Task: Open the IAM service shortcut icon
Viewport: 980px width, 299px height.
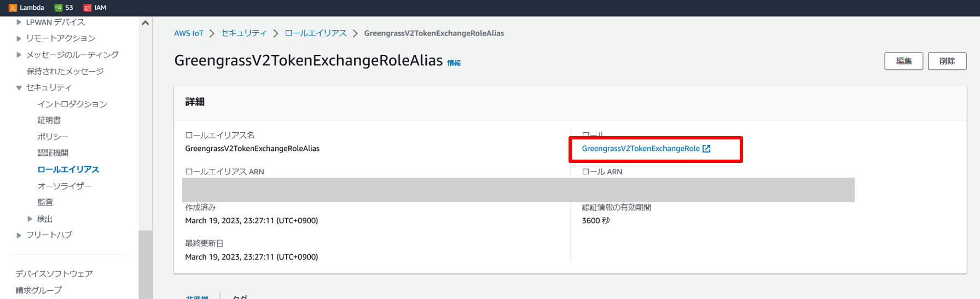Action: 87,8
